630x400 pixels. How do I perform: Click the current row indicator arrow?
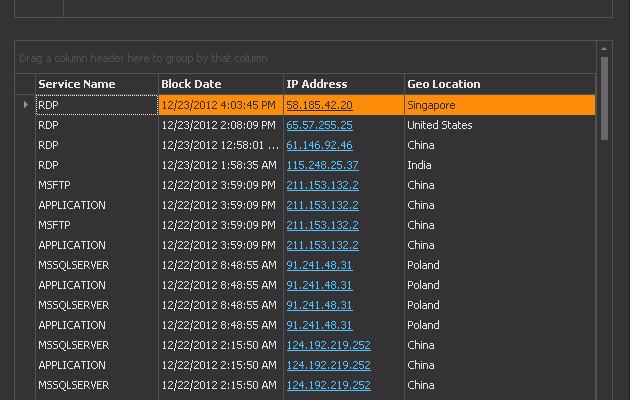click(26, 104)
